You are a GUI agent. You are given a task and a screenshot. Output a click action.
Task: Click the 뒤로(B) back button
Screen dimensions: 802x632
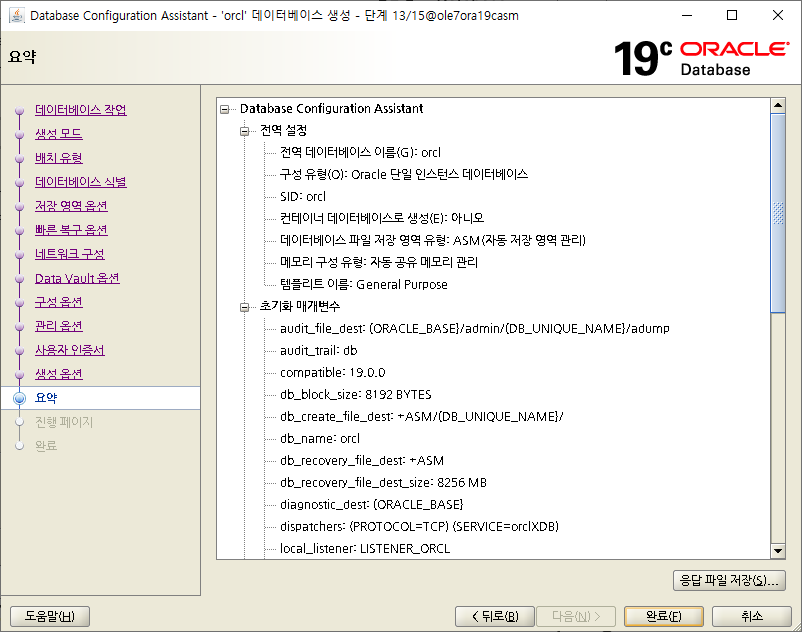coord(495,616)
